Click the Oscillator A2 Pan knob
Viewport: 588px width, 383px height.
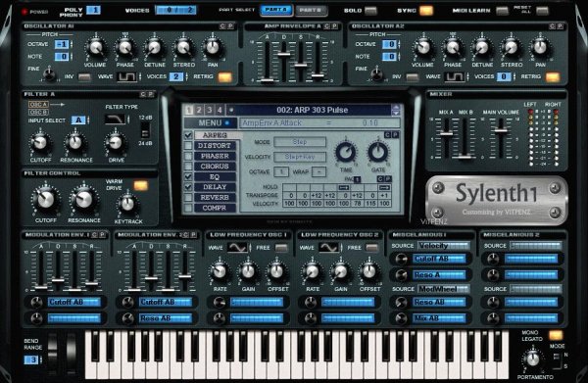tap(540, 48)
